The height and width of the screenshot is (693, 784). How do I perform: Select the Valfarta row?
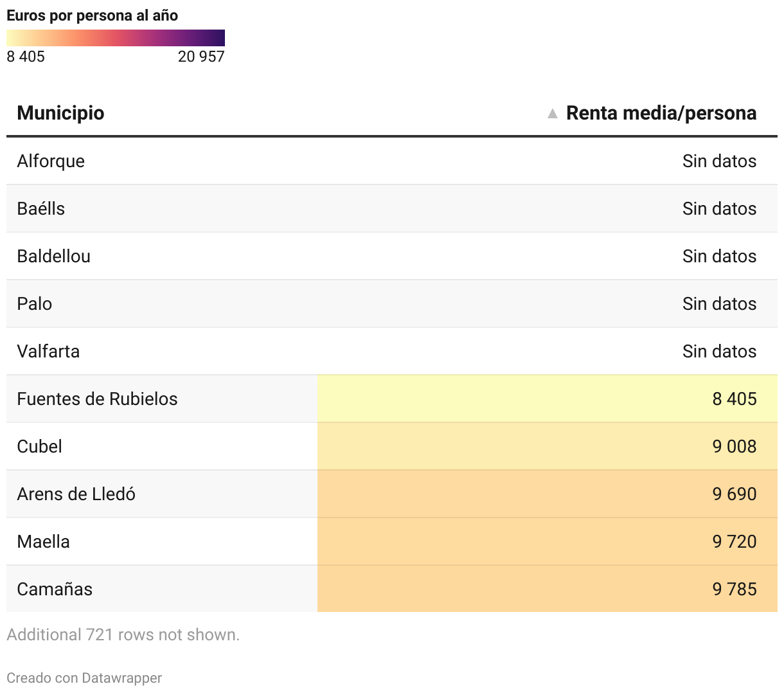48,351
